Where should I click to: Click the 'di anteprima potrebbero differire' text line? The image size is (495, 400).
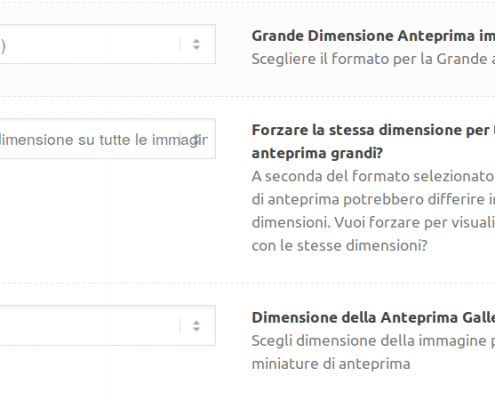[373, 199]
